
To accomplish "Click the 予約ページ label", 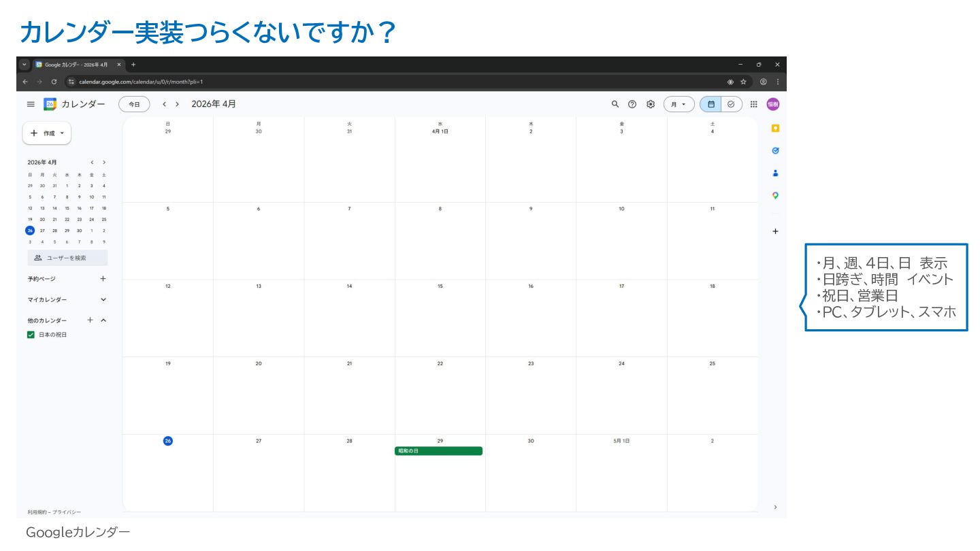I will point(42,279).
